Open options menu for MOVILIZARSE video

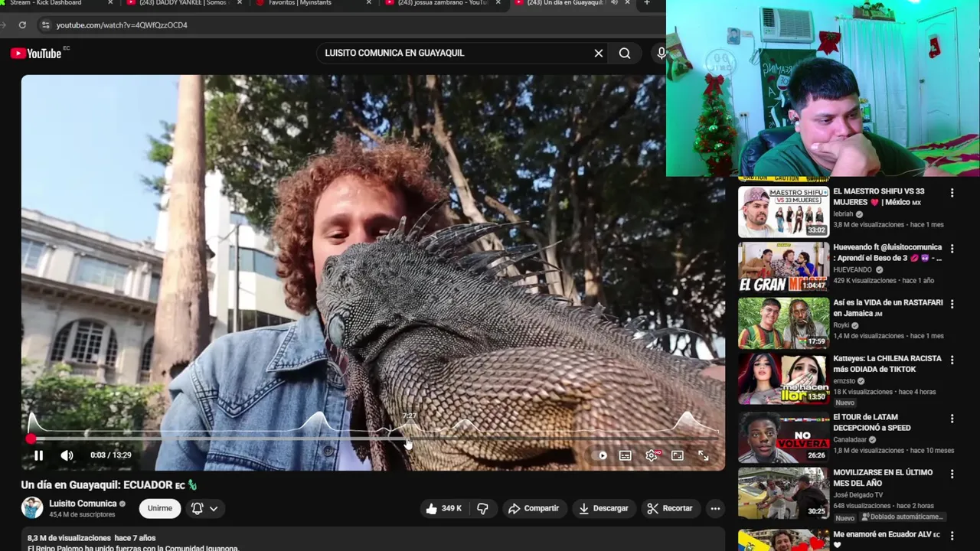[x=952, y=474]
